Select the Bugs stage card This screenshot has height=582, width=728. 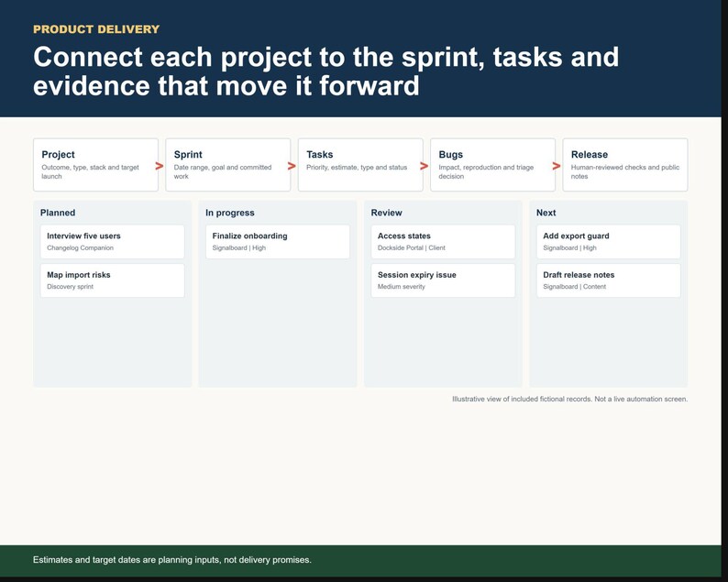tap(492, 165)
